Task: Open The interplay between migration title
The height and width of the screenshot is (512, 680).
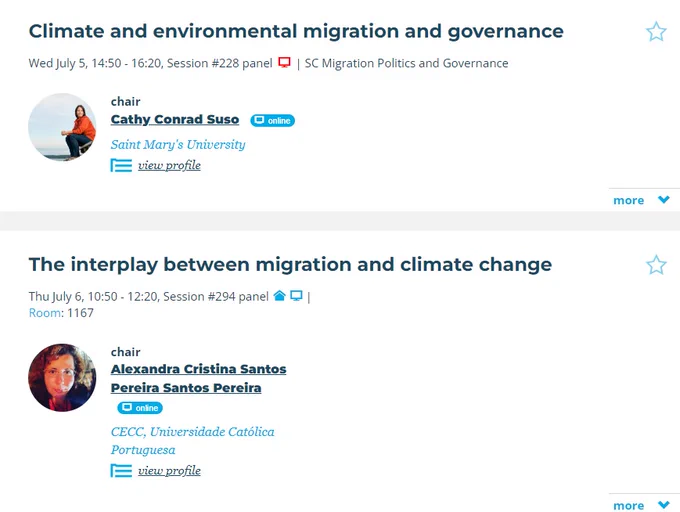Action: (x=290, y=265)
